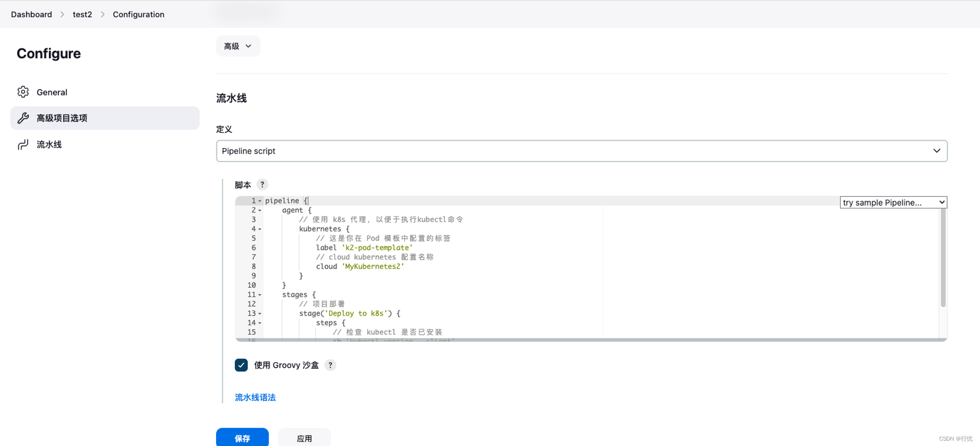This screenshot has width=980, height=446.
Task: Click the General gear icon
Action: [23, 92]
